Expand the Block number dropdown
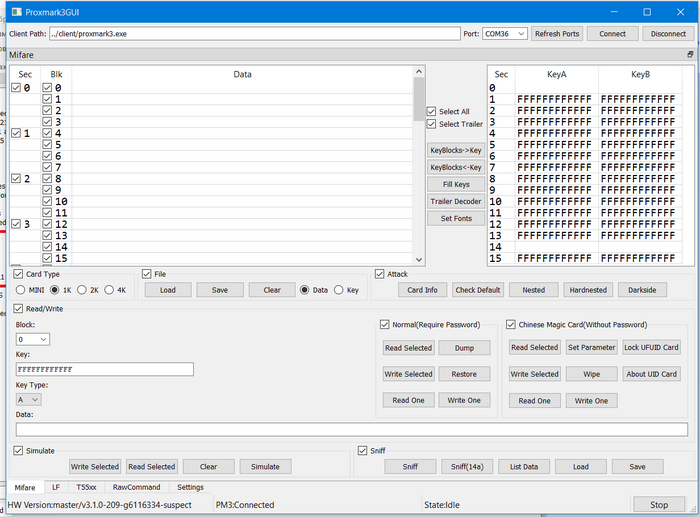This screenshot has height=517, width=700. [x=32, y=339]
